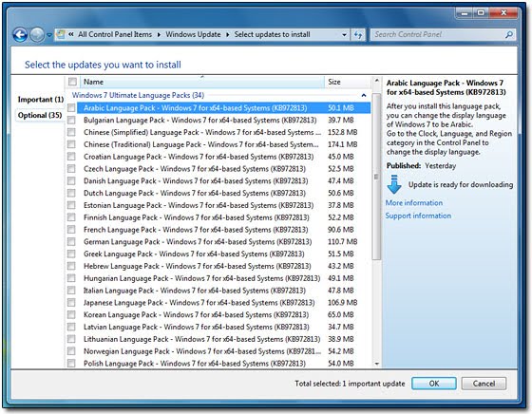
Task: Open the More information link
Action: coord(414,203)
